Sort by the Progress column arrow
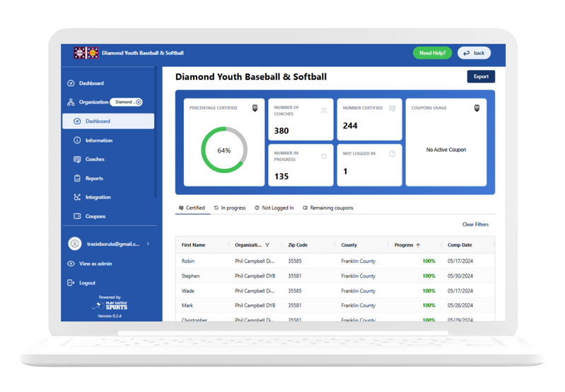This screenshot has width=565, height=392. [418, 245]
